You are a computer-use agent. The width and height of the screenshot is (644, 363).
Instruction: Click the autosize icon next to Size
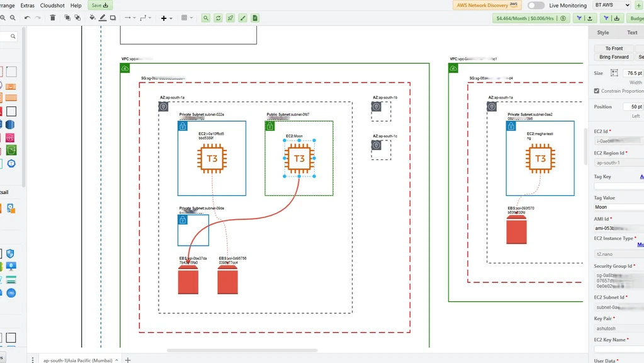coord(614,72)
